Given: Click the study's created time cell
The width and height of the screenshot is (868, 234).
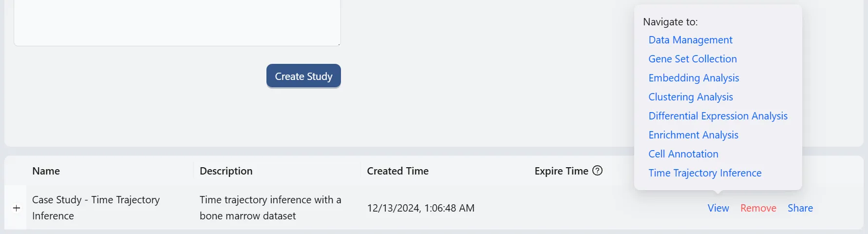Looking at the screenshot, I should click(x=420, y=208).
